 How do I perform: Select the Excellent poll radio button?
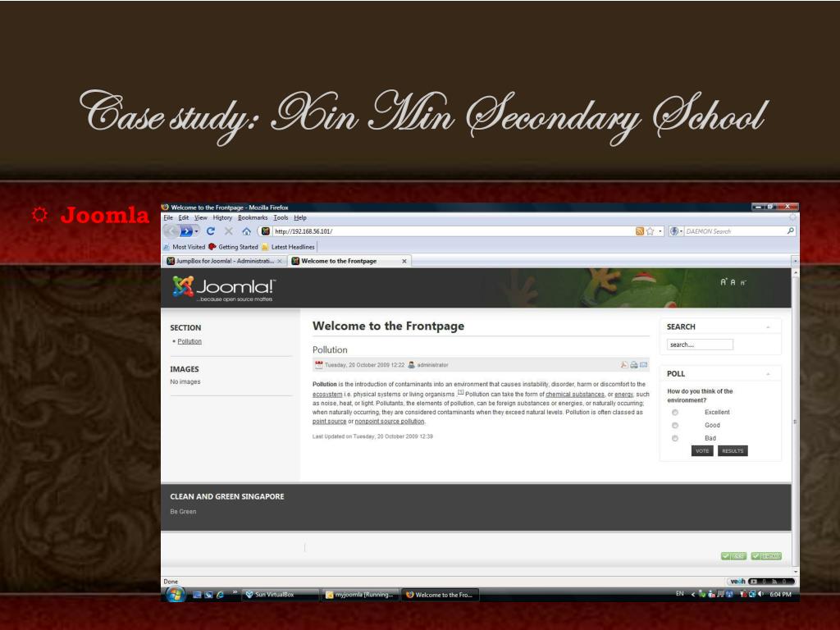(675, 413)
